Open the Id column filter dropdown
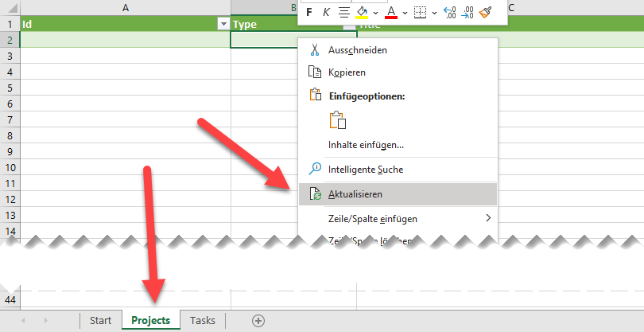This screenshot has height=332, width=644. (223, 24)
